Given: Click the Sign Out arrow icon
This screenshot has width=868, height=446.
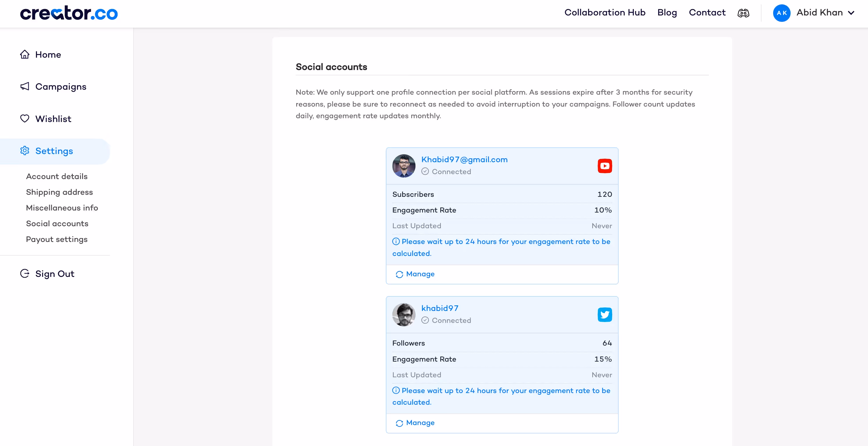Looking at the screenshot, I should (25, 273).
